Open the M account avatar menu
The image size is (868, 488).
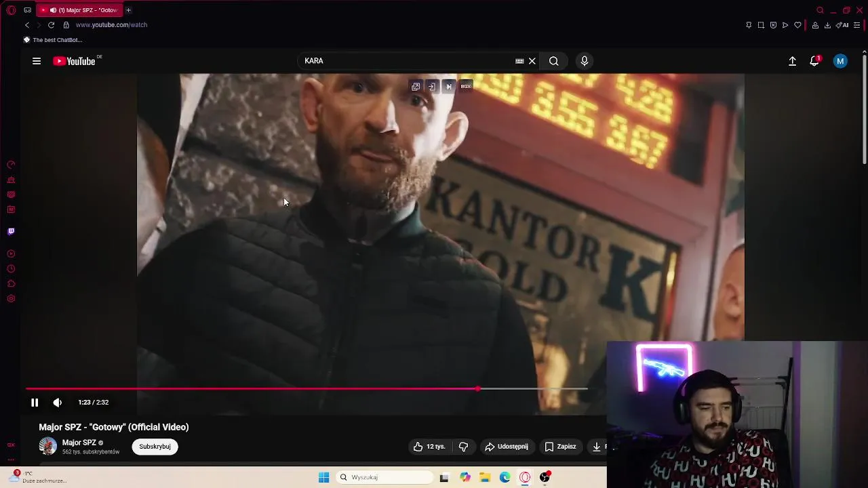point(840,61)
